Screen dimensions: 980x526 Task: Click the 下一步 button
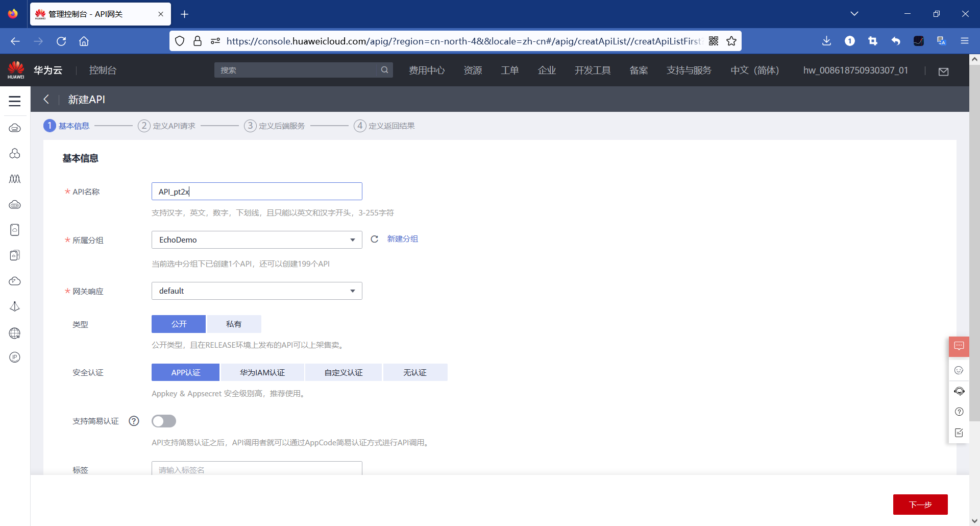tap(920, 505)
